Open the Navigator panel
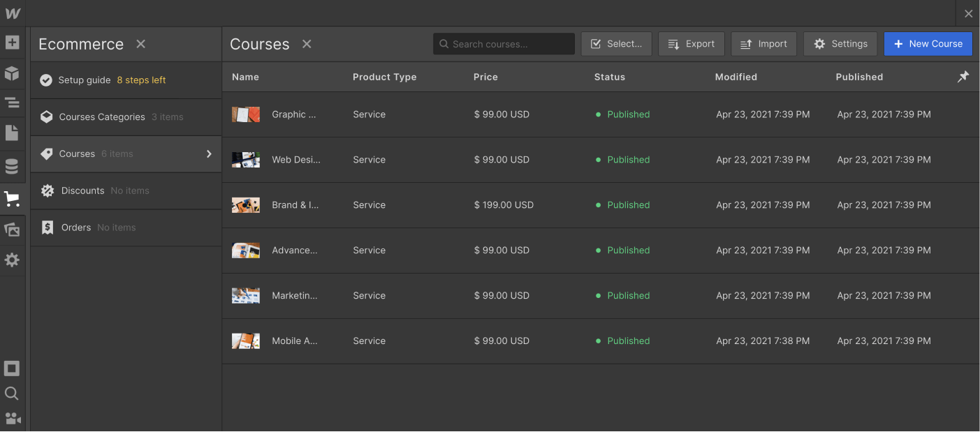Screen dimensions: 980x432 [x=12, y=103]
